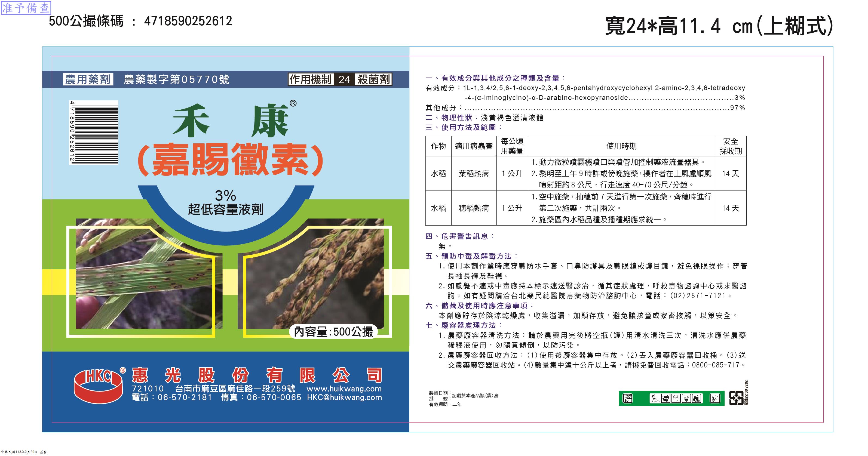The image size is (868, 456).
Task: Click the mode of action number 24
Action: coord(344,79)
